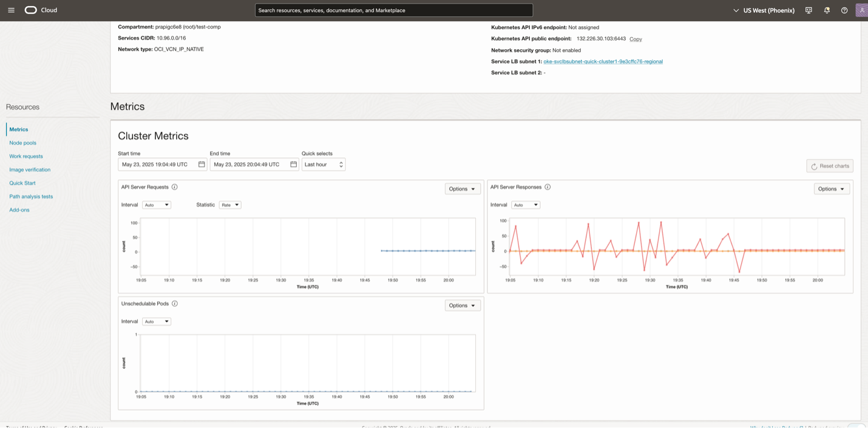Select Node pools in the Resources sidebar
868x430 pixels.
coord(22,142)
